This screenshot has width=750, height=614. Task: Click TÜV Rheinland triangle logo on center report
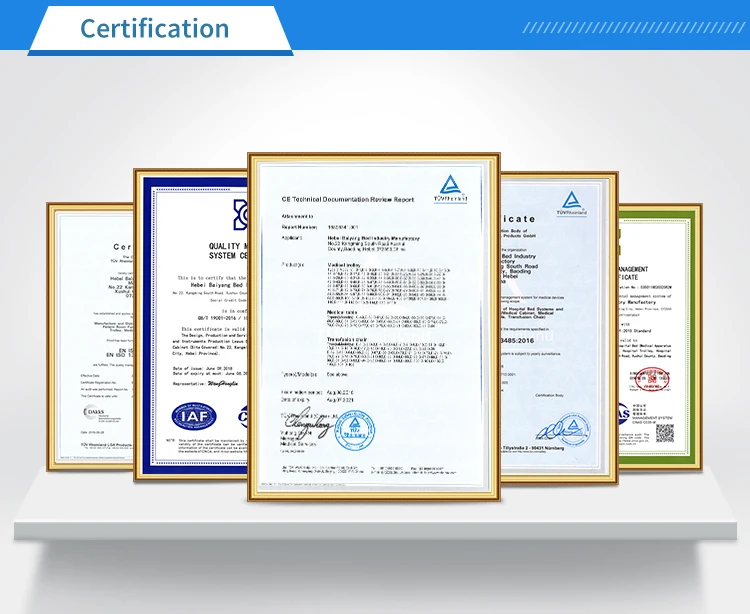[x=451, y=189]
